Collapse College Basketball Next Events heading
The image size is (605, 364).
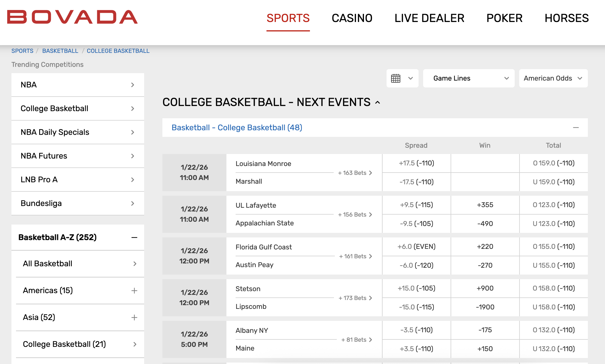(x=378, y=103)
